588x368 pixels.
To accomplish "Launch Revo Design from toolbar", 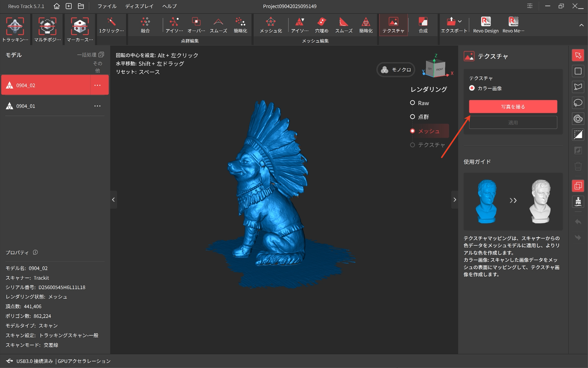I will 486,25.
